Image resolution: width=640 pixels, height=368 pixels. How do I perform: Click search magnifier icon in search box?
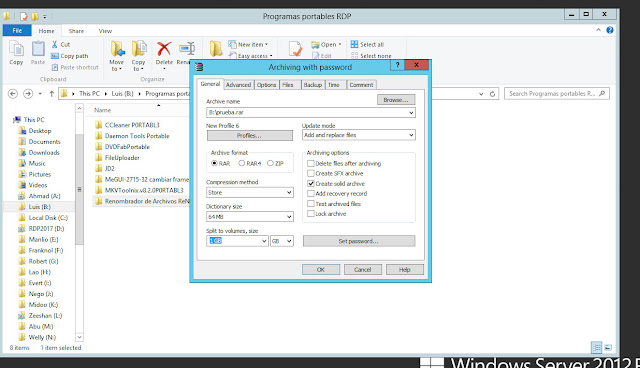click(602, 93)
